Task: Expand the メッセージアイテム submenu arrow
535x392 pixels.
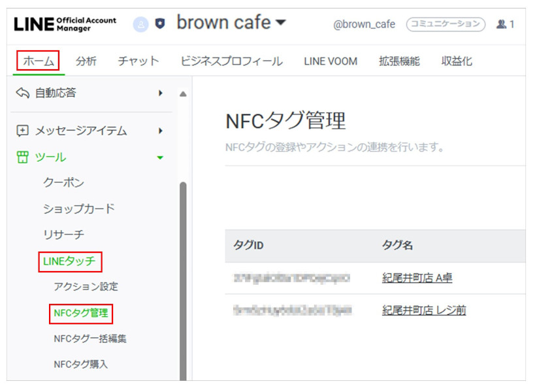Action: [160, 131]
